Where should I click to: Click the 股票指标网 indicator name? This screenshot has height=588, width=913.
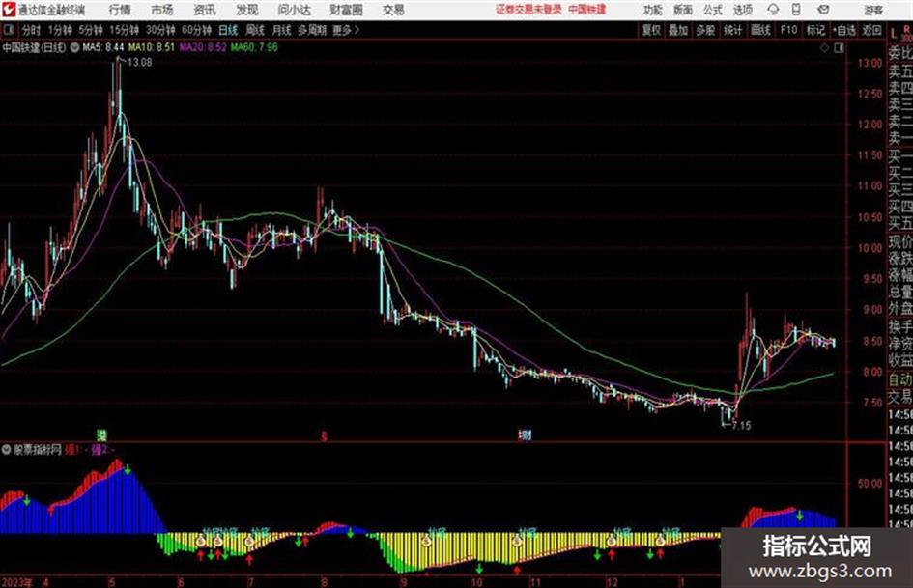[x=38, y=449]
